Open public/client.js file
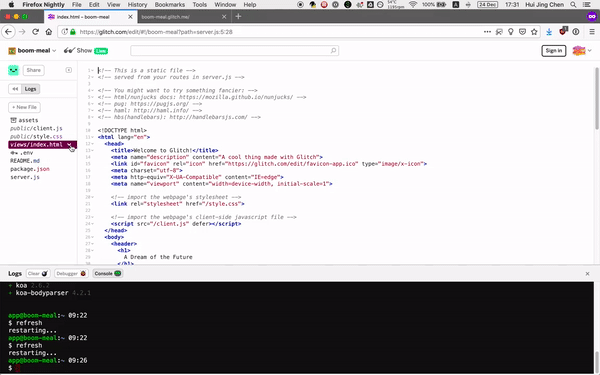This screenshot has width=600, height=375. [x=36, y=128]
